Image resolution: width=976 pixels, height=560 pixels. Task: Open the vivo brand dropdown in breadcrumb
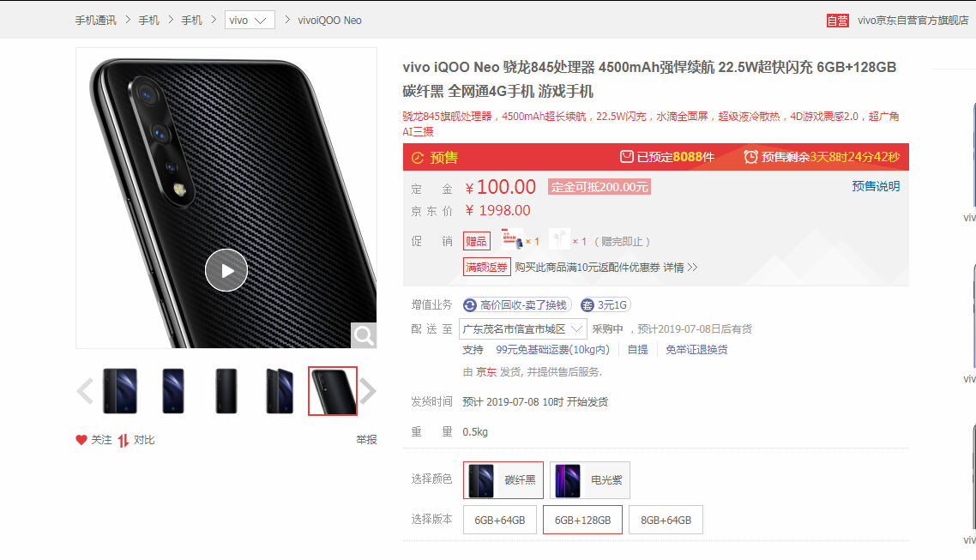249,20
